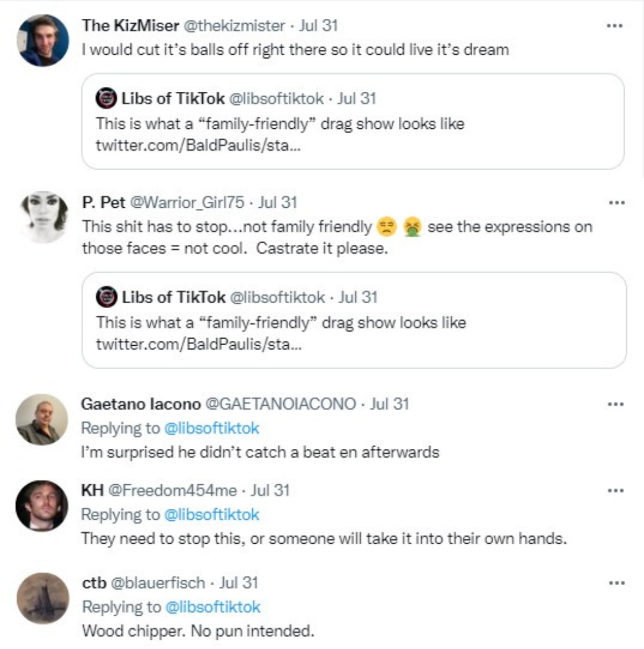Open the @thekizmister handle

pos(235,26)
